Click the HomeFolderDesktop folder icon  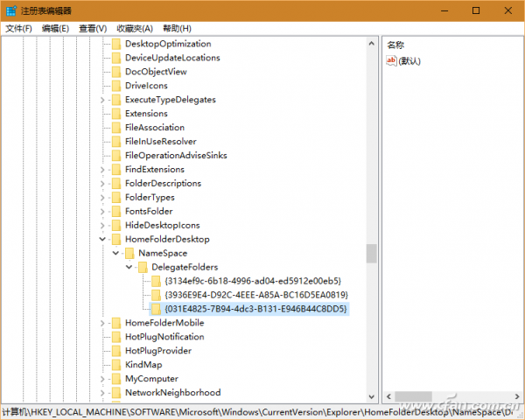pos(116,239)
